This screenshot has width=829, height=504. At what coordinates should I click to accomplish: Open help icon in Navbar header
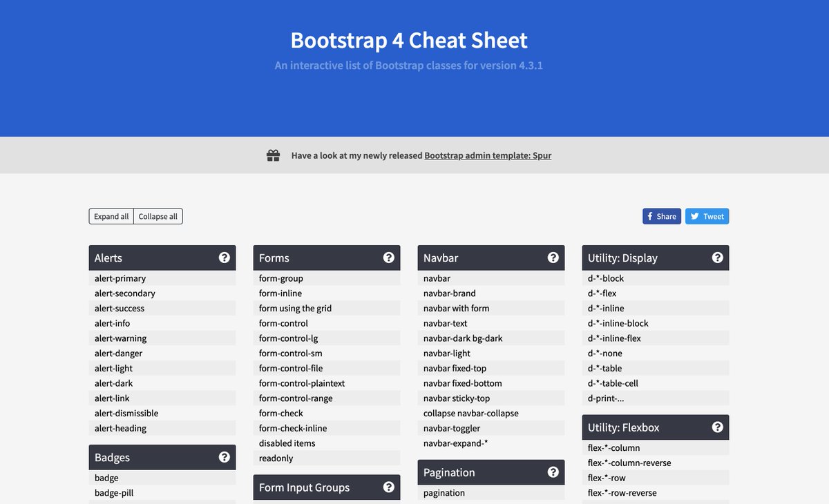[553, 258]
